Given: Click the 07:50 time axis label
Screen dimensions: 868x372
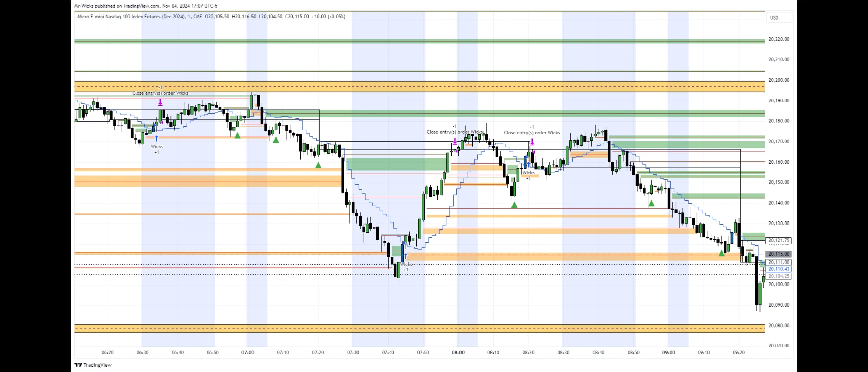Looking at the screenshot, I should coord(423,353).
